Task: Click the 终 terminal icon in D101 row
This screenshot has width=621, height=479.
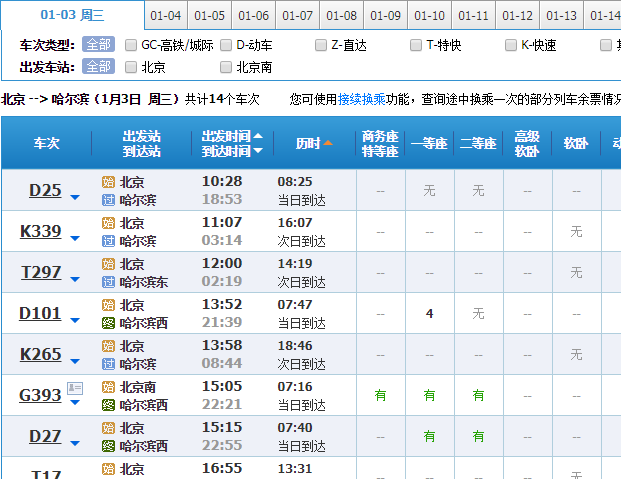Action: pyautogui.click(x=108, y=323)
